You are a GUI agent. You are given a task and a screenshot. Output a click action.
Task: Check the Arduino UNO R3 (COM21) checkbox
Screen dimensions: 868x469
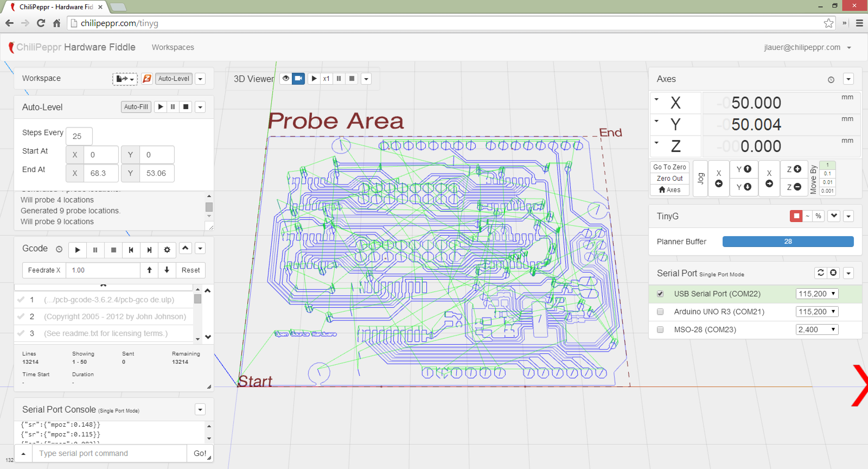pyautogui.click(x=660, y=312)
